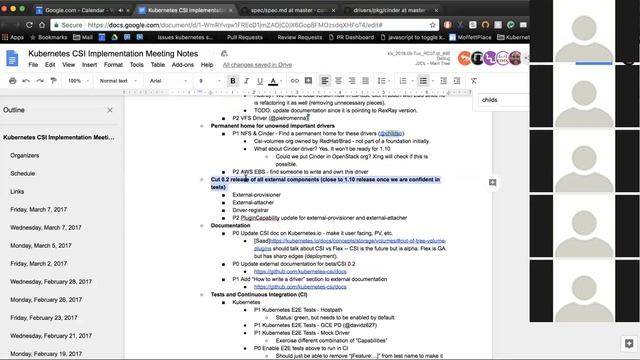This screenshot has height=360, width=640.
Task: Open line spacing options
Action: coord(383,81)
